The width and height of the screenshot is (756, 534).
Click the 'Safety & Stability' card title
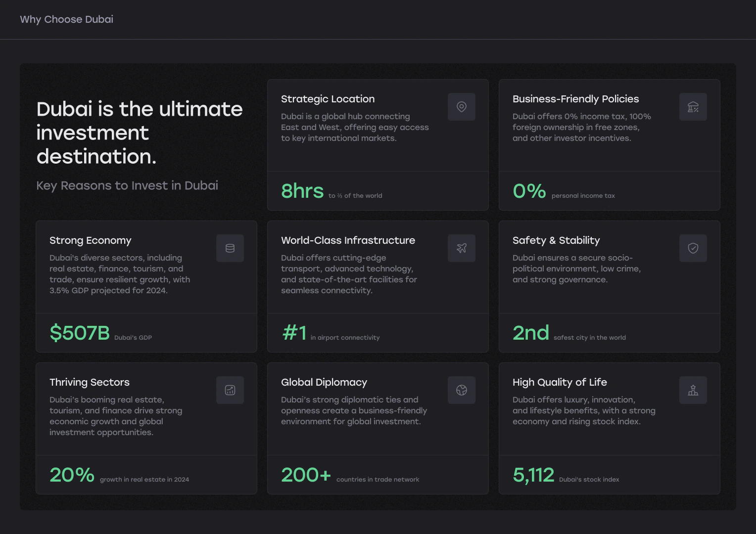coord(556,240)
